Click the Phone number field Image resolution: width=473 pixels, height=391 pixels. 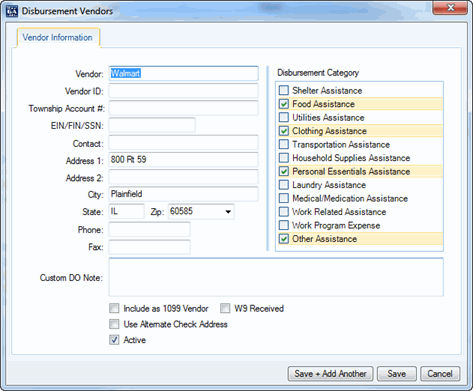[x=150, y=229]
